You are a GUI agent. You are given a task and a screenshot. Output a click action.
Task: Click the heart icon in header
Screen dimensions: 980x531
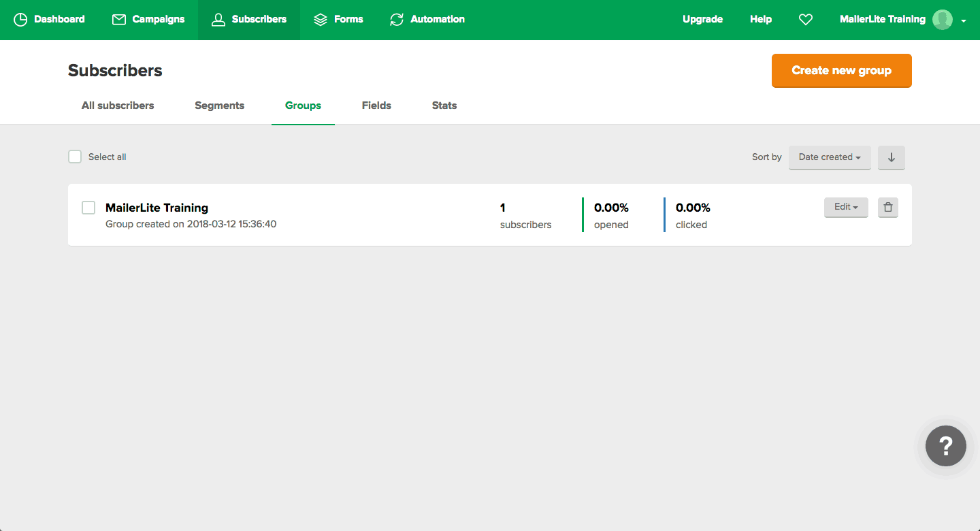click(x=806, y=20)
